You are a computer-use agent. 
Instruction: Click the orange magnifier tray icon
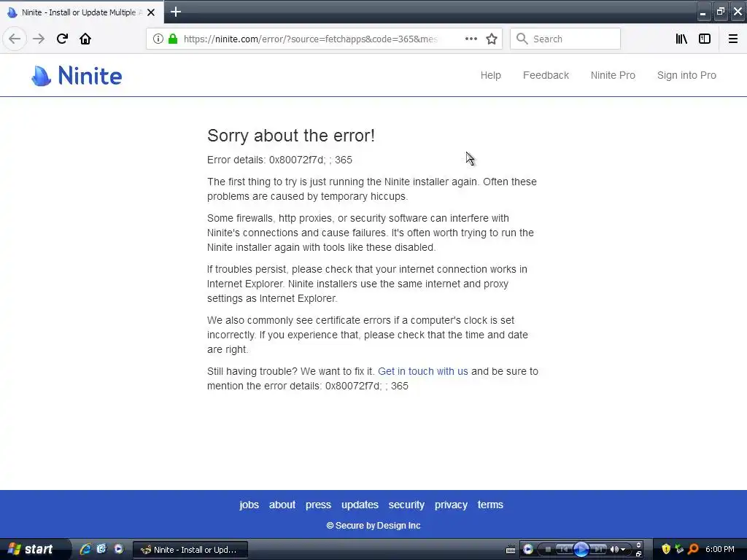tap(693, 549)
